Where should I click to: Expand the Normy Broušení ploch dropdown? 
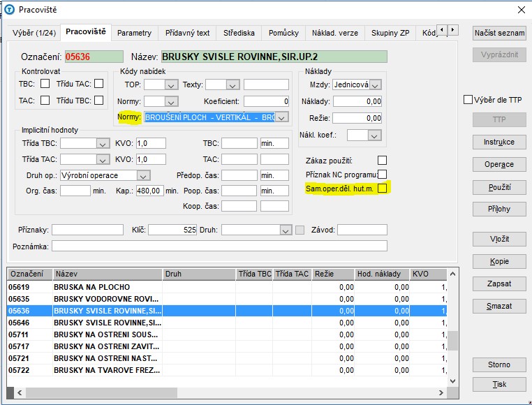(281, 117)
